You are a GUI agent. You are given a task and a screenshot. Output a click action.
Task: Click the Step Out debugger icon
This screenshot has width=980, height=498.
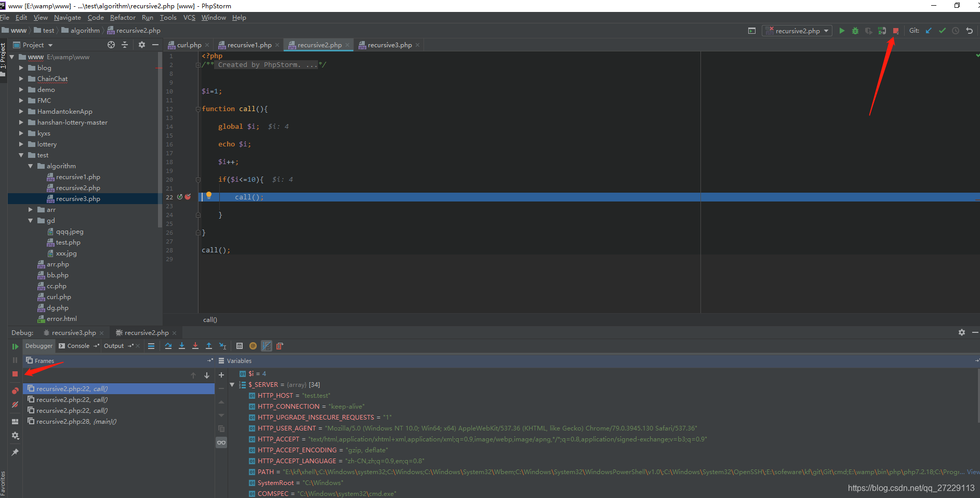pyautogui.click(x=209, y=346)
